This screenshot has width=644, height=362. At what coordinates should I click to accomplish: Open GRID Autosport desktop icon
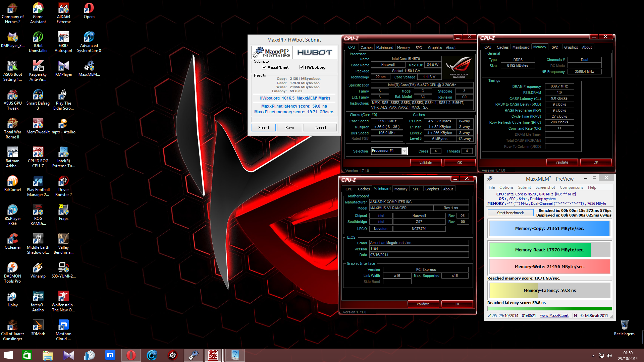[63, 42]
